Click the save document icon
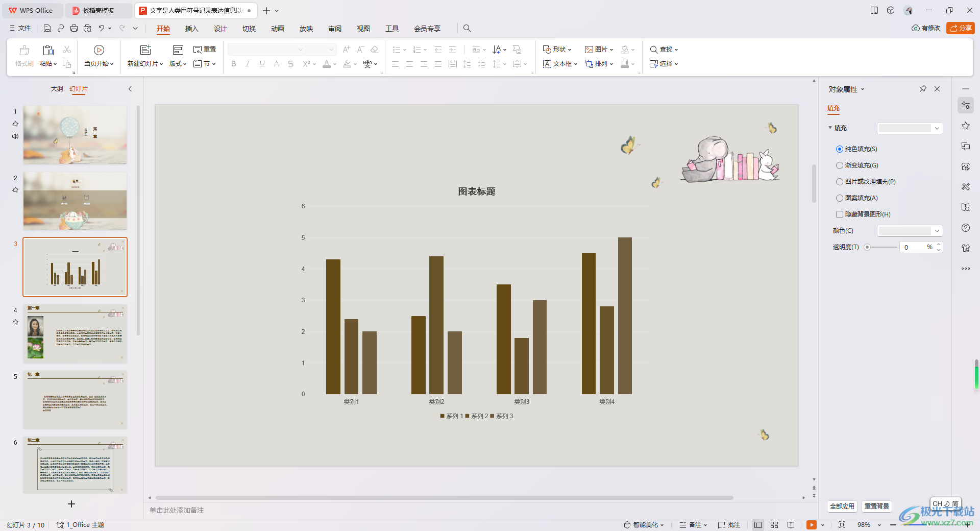Screen dimensions: 980x531 click(x=47, y=28)
